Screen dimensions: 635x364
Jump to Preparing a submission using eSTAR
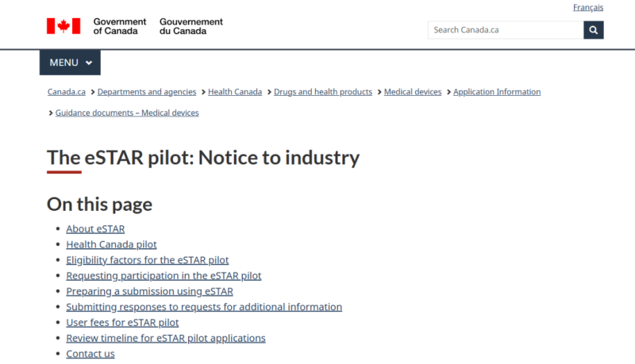149,291
